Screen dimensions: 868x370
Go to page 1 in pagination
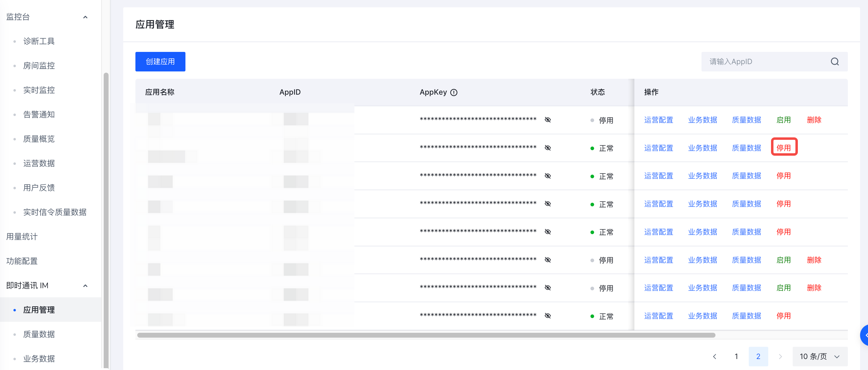pos(736,356)
